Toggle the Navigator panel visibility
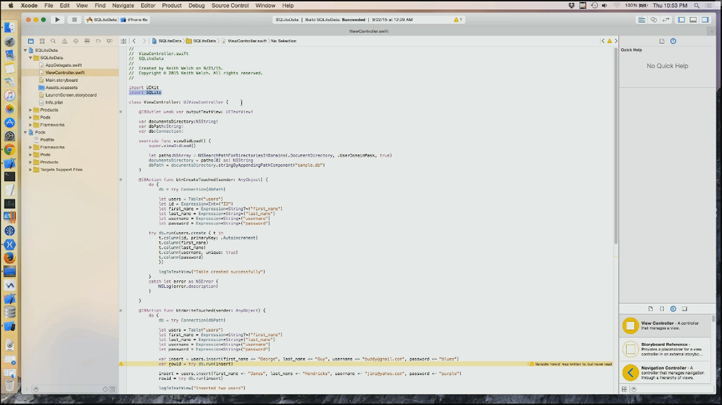The width and height of the screenshot is (722, 405). tap(681, 19)
